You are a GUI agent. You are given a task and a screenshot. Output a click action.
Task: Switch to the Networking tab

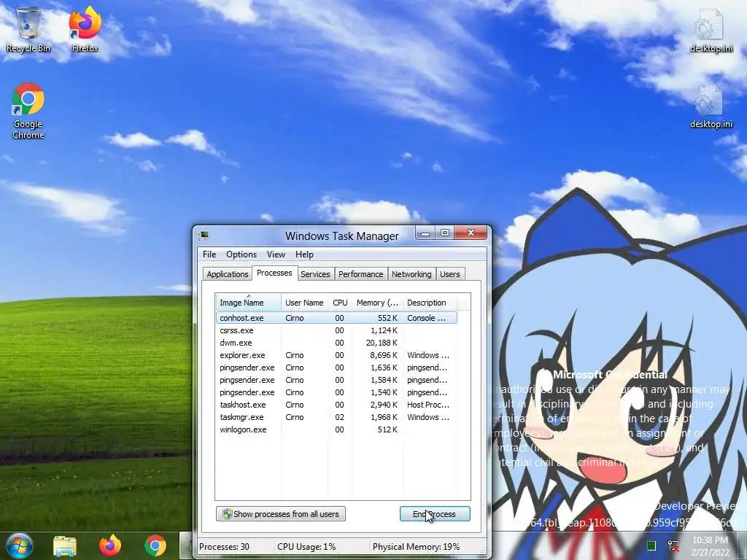[x=411, y=274]
